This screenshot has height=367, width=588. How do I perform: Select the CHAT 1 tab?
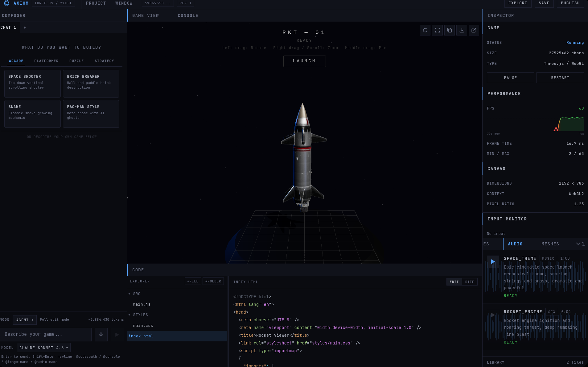(8, 27)
